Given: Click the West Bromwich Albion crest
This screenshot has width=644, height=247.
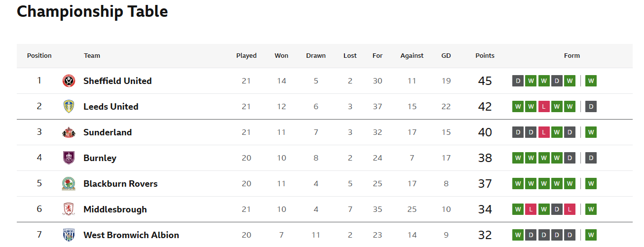Looking at the screenshot, I should (x=69, y=235).
